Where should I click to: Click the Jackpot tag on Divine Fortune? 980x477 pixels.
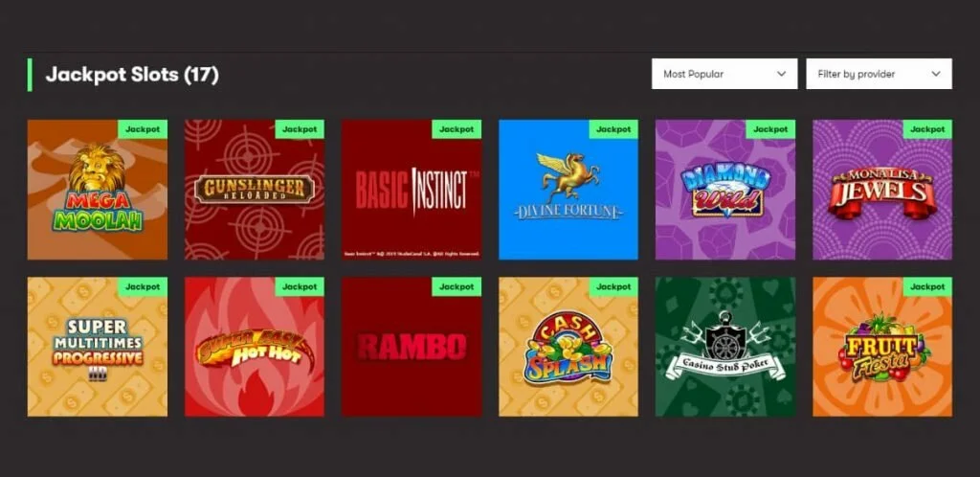click(x=613, y=129)
